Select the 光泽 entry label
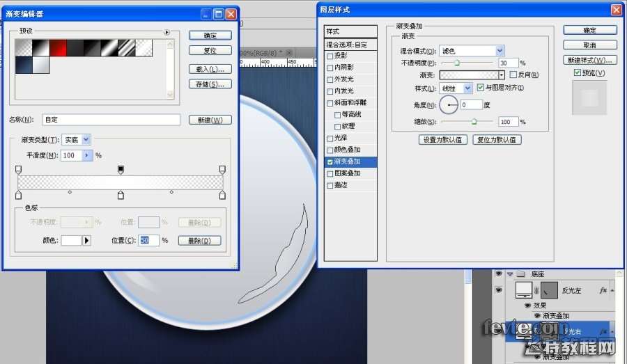Screen dimensions: 627x364 click(340, 138)
